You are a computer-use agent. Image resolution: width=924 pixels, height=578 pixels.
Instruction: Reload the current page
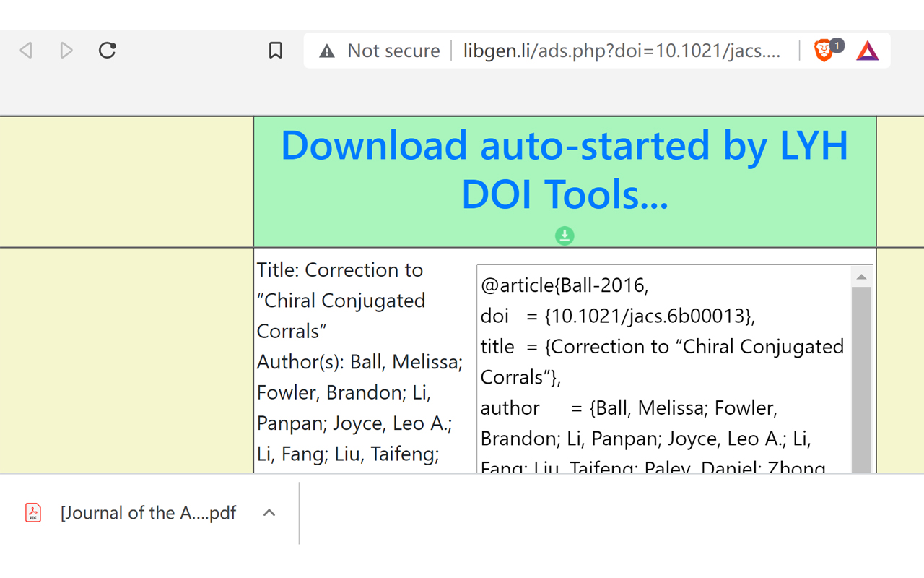(x=108, y=50)
